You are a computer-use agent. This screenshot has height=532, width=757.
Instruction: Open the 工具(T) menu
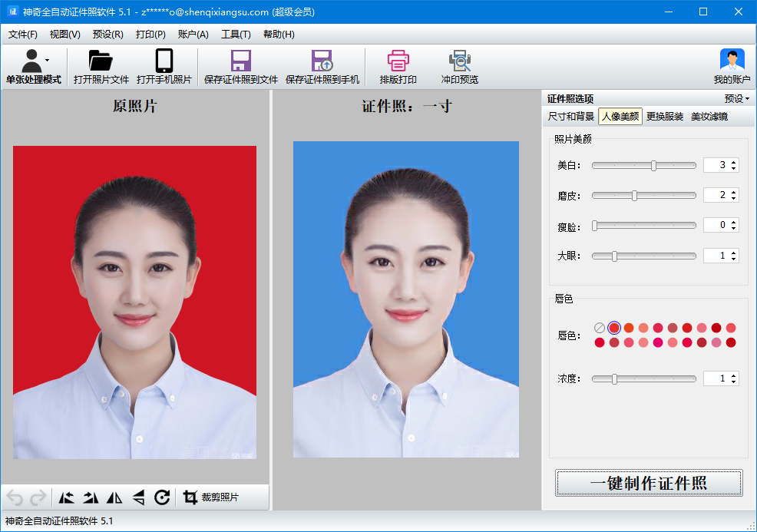236,35
